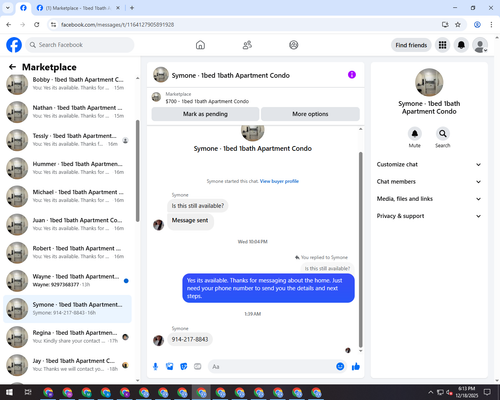Switch to the first Facebook tab
The height and width of the screenshot is (400, 500).
coord(23,8)
